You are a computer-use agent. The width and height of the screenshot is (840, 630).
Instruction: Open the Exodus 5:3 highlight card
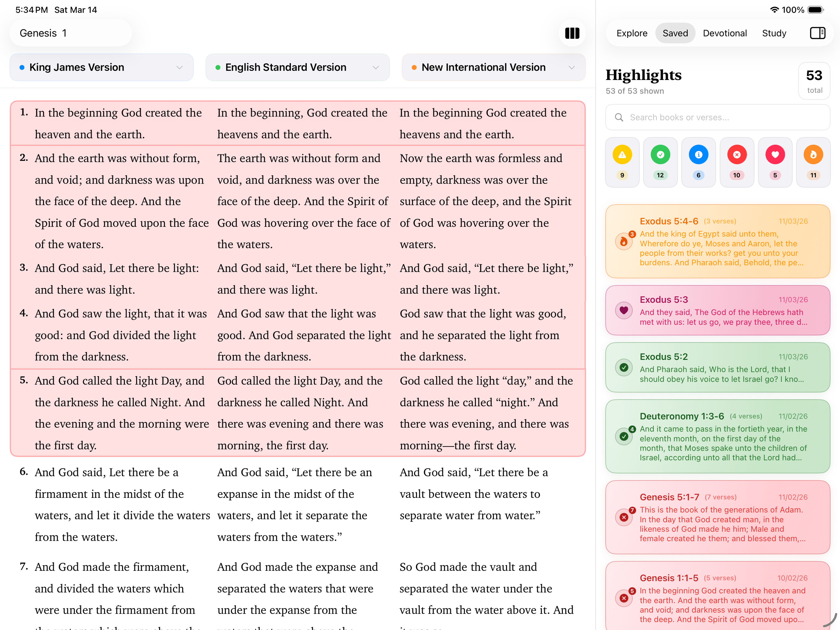coord(717,311)
